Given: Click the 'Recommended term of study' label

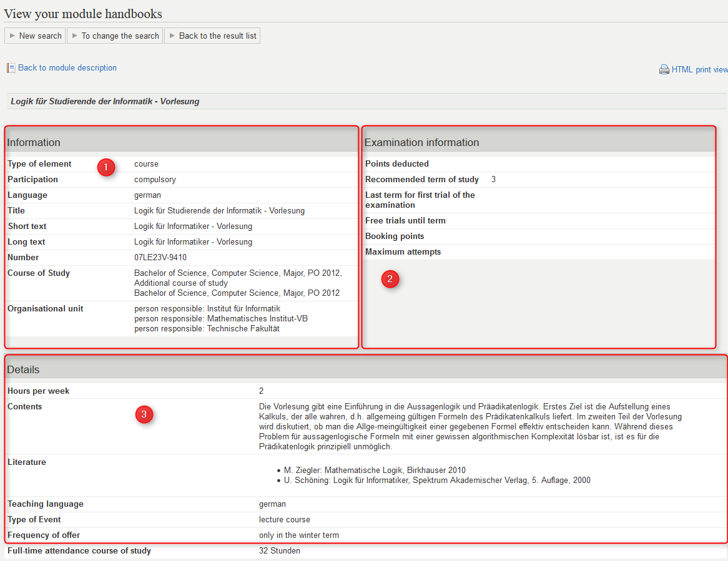Looking at the screenshot, I should [421, 180].
